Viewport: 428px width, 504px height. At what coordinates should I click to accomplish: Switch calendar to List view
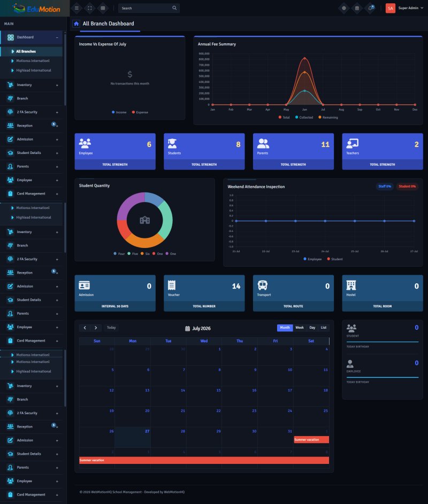pyautogui.click(x=324, y=328)
